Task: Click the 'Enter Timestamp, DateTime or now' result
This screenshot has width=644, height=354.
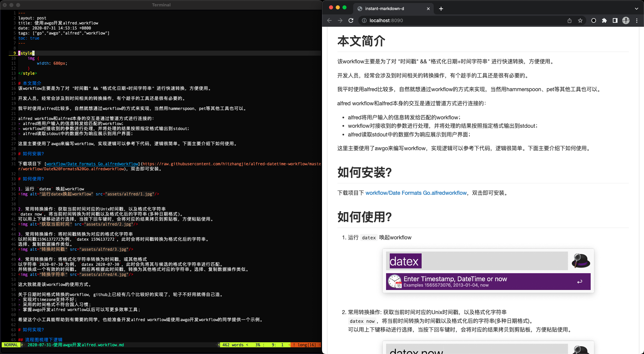Action: (x=488, y=282)
